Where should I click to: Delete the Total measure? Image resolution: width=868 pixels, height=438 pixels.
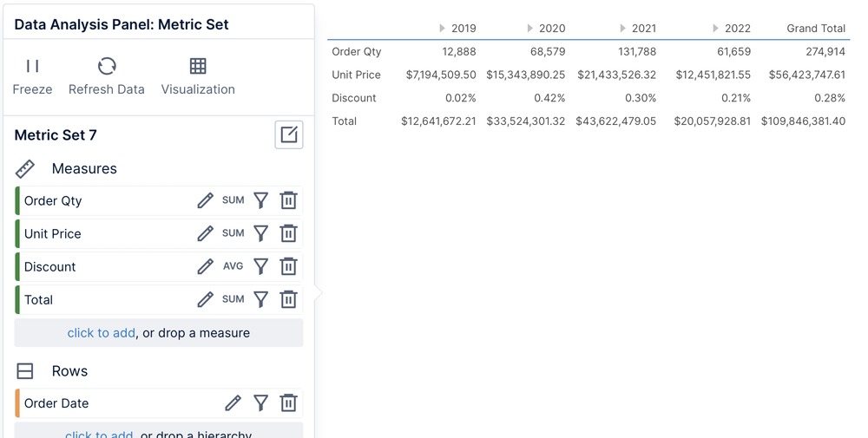click(288, 300)
